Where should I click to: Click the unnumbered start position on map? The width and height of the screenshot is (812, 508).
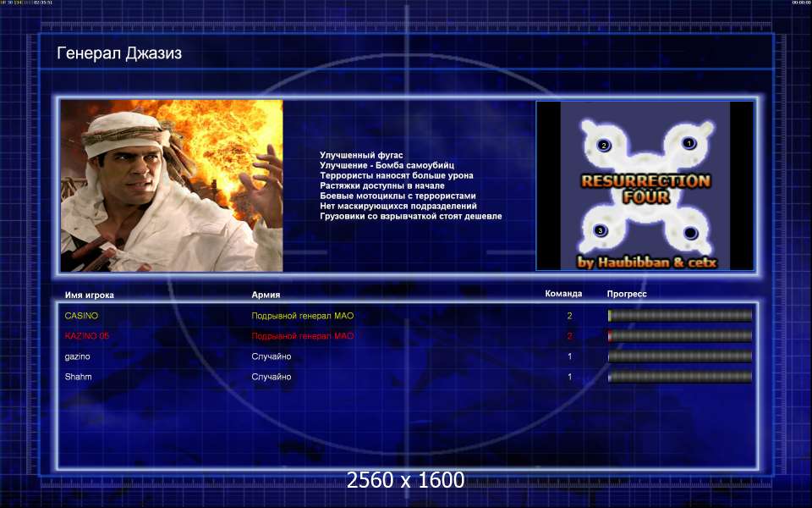[690, 233]
